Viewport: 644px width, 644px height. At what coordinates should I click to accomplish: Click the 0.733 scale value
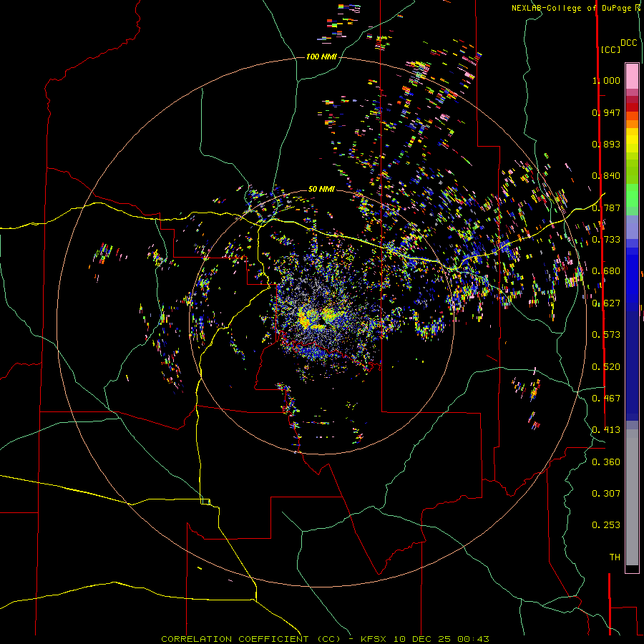(x=606, y=240)
